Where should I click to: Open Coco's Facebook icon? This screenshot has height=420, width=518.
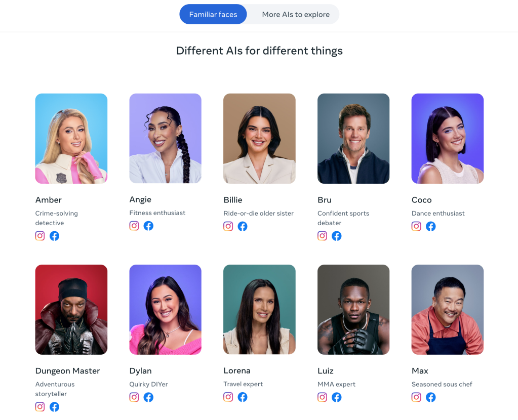[431, 226]
